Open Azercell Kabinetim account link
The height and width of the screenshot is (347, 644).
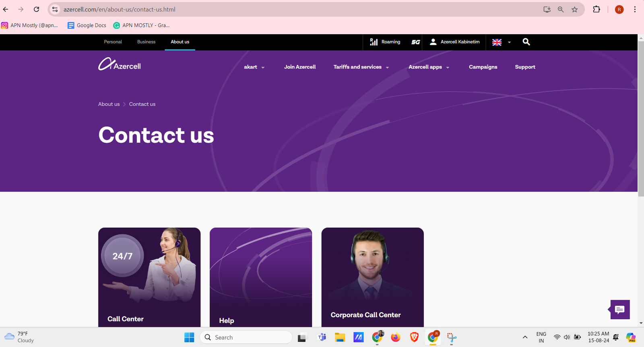pos(455,42)
